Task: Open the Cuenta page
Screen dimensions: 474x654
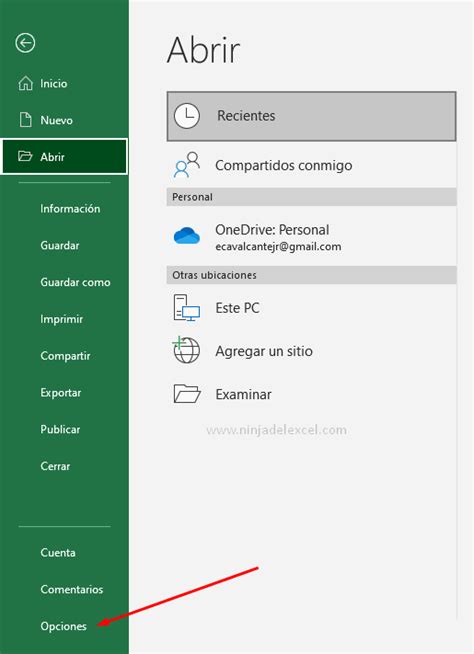Action: pos(58,553)
